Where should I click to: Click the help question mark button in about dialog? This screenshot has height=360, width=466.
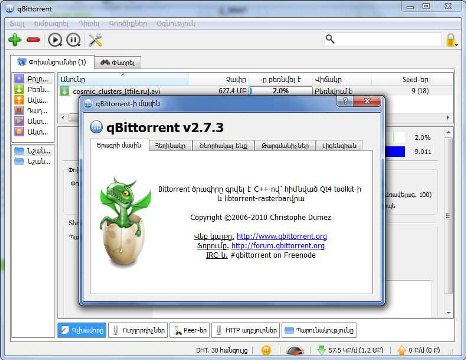(345, 101)
